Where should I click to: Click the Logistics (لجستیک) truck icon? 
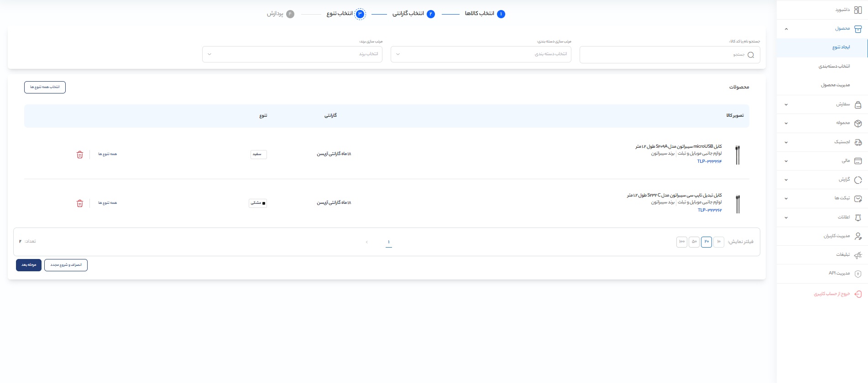(x=858, y=142)
